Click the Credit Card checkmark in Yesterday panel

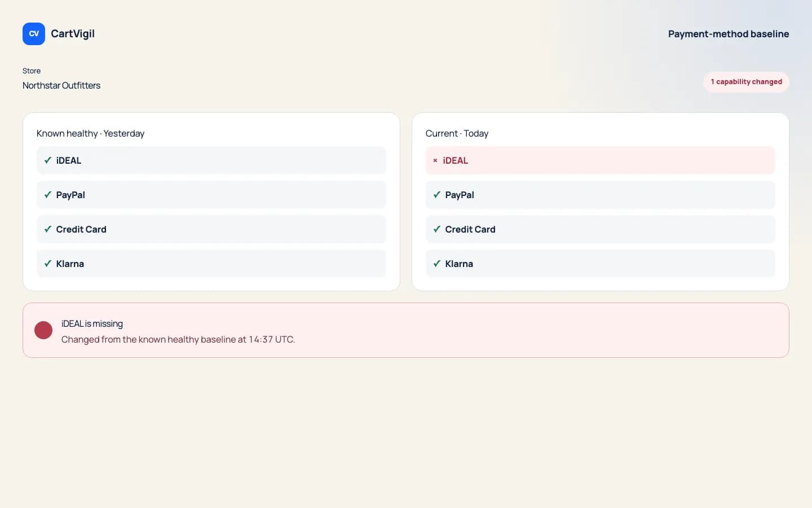click(48, 229)
